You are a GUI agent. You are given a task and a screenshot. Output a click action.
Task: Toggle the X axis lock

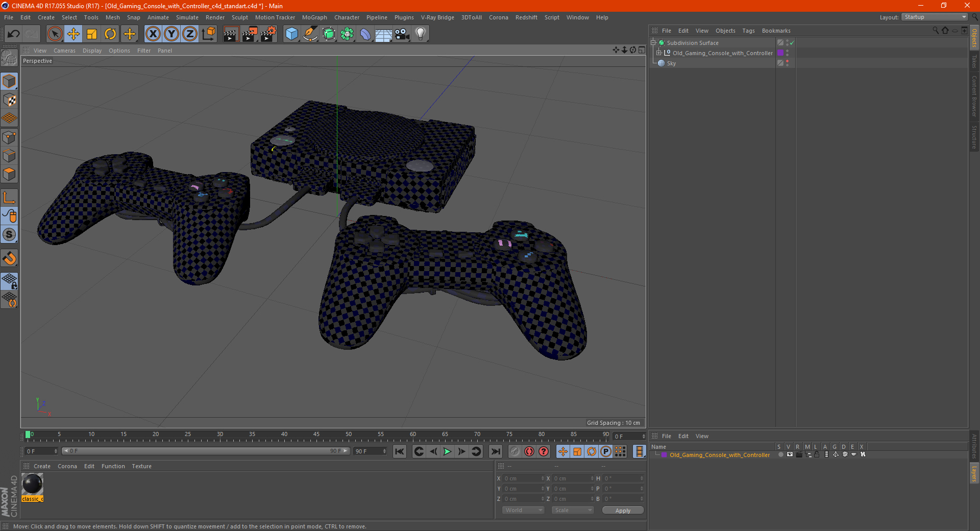153,34
